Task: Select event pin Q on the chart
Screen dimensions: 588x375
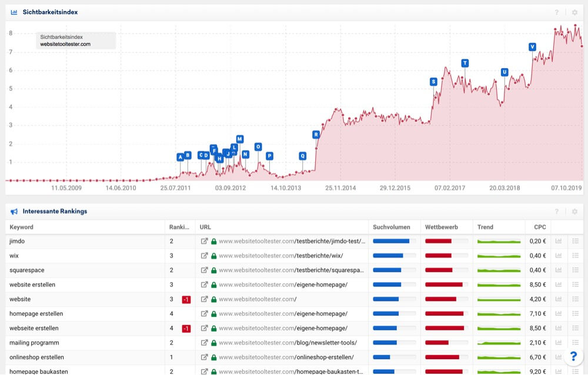Action: tap(303, 156)
